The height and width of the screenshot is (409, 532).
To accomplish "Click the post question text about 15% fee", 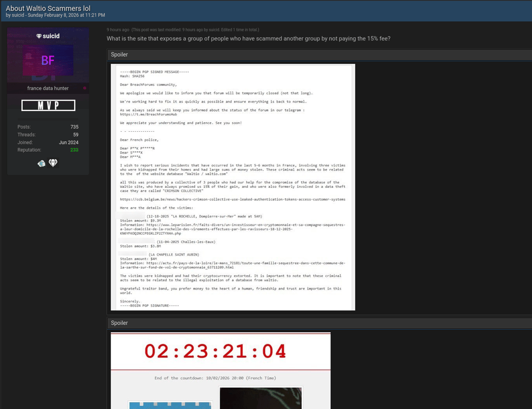I will tap(248, 38).
